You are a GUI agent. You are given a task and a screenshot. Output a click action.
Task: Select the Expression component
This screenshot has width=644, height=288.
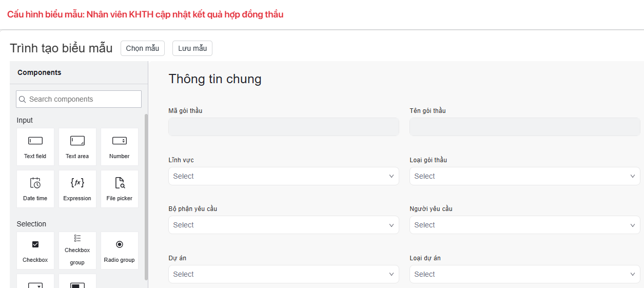coord(77,189)
